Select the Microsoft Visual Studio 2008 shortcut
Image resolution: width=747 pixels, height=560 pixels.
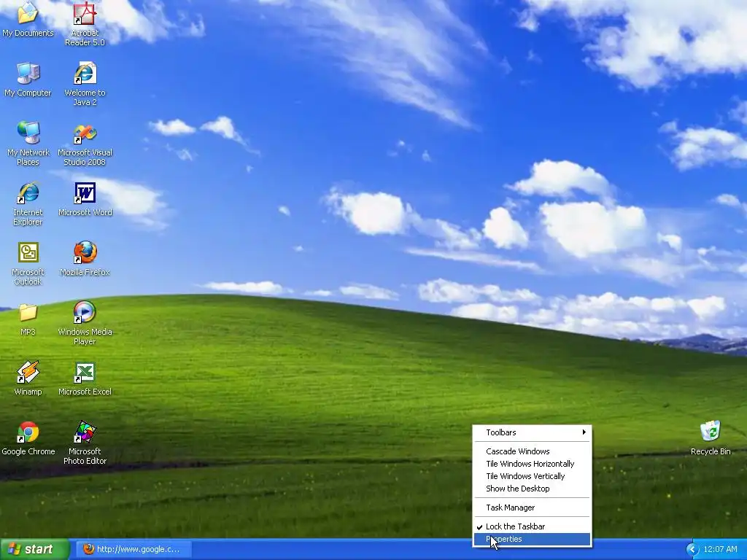tap(85, 144)
